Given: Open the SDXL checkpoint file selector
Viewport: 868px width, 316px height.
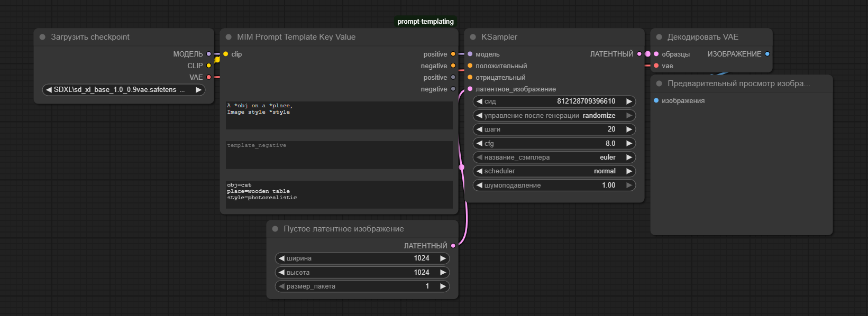Looking at the screenshot, I should pyautogui.click(x=124, y=90).
